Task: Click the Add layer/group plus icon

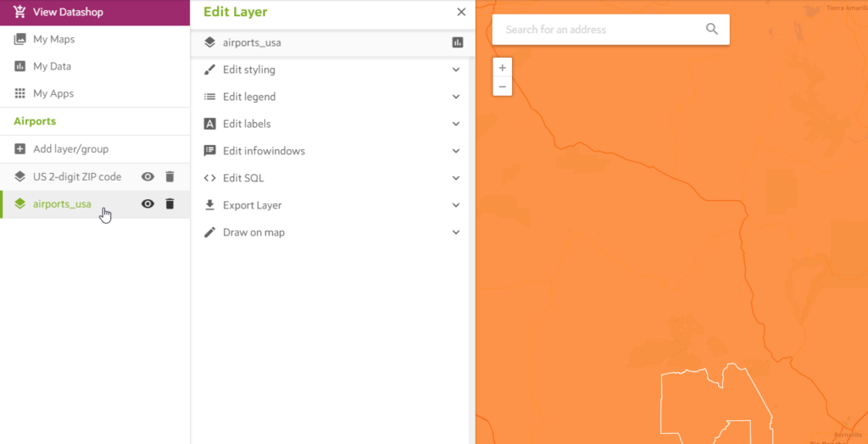Action: coord(20,149)
